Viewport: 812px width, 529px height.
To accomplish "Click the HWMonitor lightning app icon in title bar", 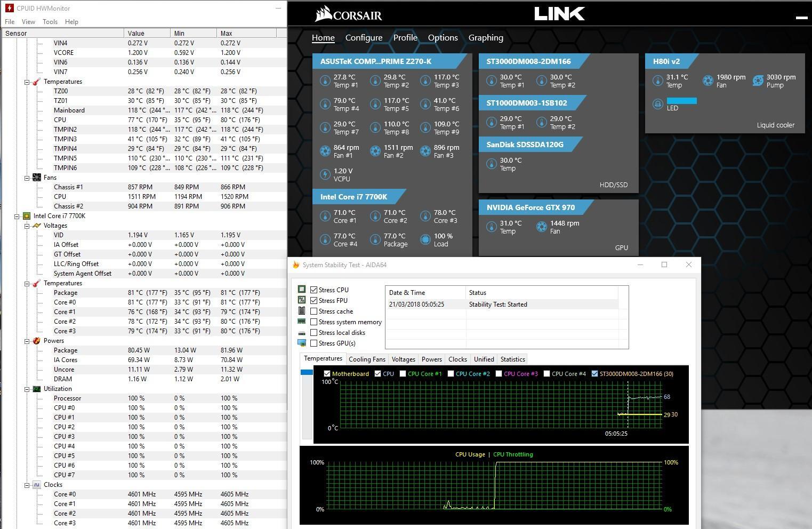I will (x=9, y=8).
